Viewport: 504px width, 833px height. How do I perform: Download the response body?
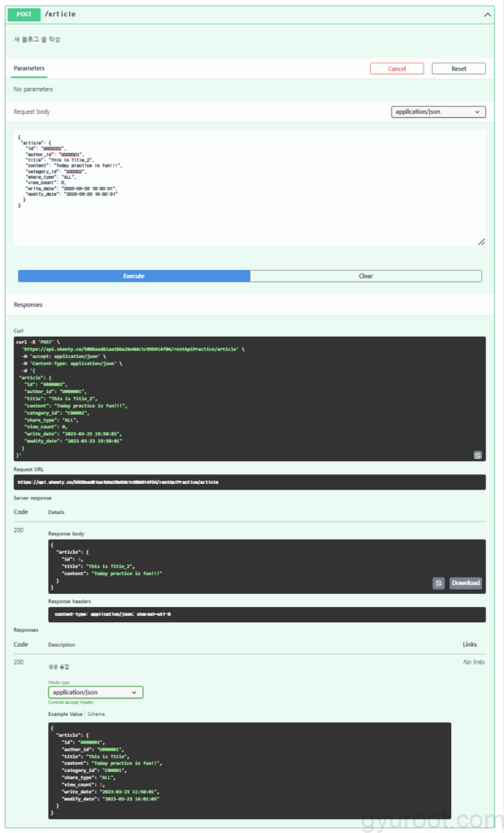click(466, 583)
